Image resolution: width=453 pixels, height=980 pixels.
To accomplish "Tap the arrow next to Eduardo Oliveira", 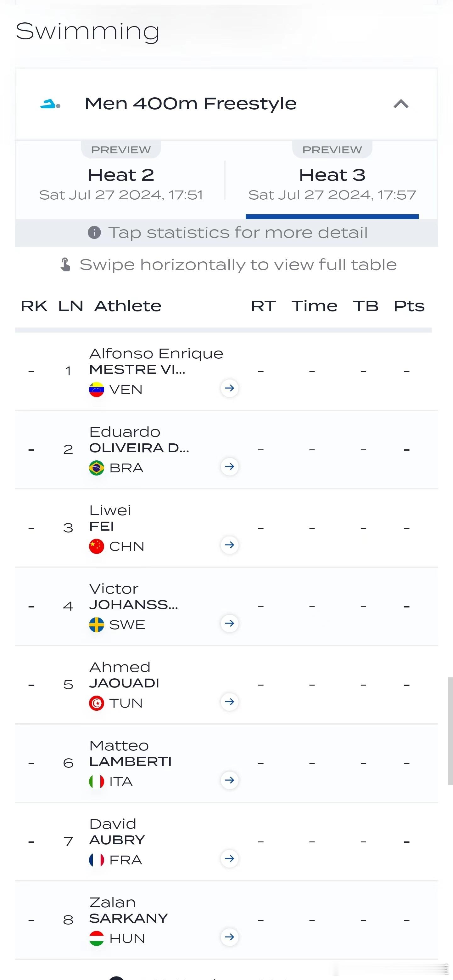I will click(x=230, y=466).
